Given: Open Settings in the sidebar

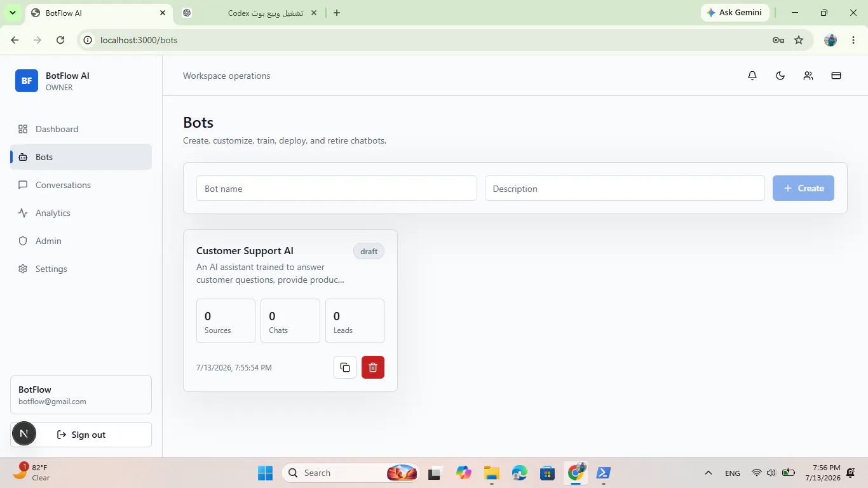Looking at the screenshot, I should click(81, 269).
